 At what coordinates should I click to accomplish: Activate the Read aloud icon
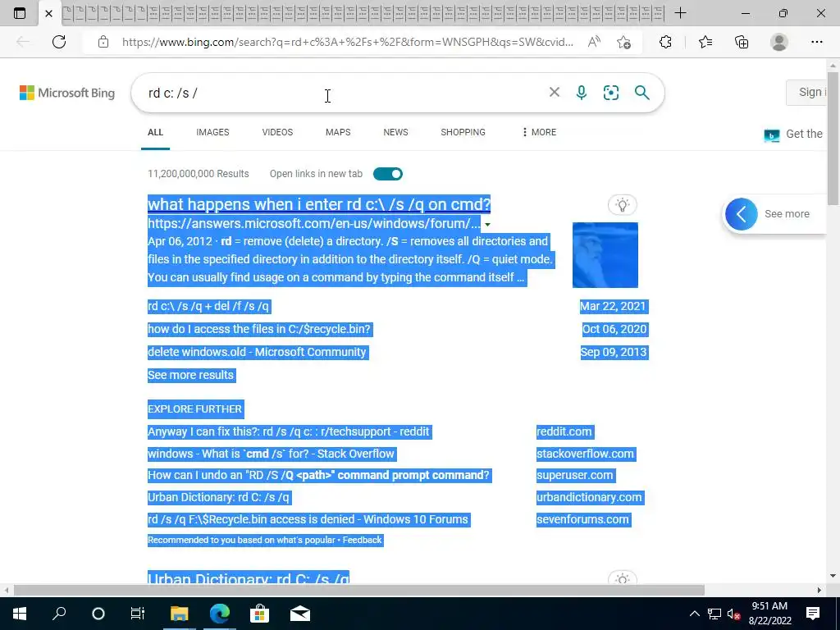pos(594,42)
